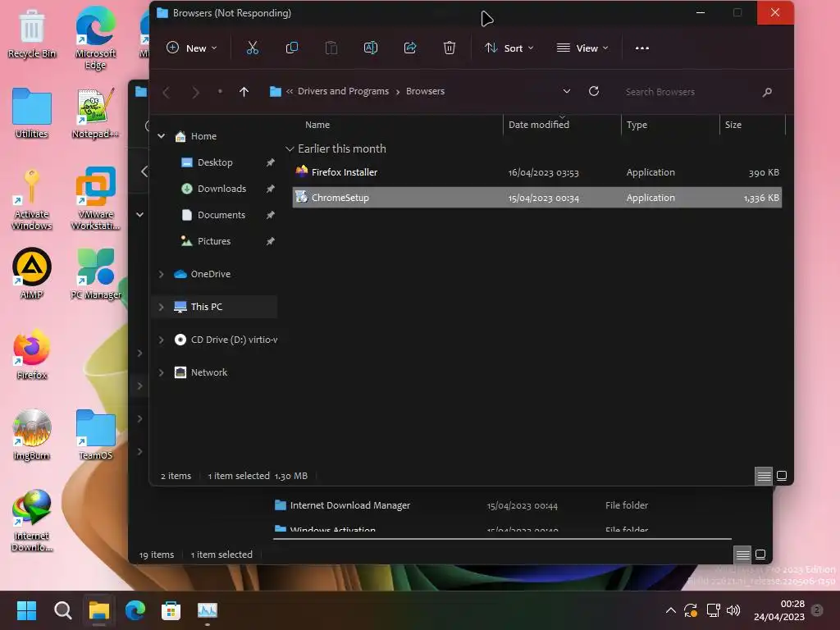The height and width of the screenshot is (630, 840).
Task: Click the Browsers breadcrumb segment
Action: [x=426, y=91]
